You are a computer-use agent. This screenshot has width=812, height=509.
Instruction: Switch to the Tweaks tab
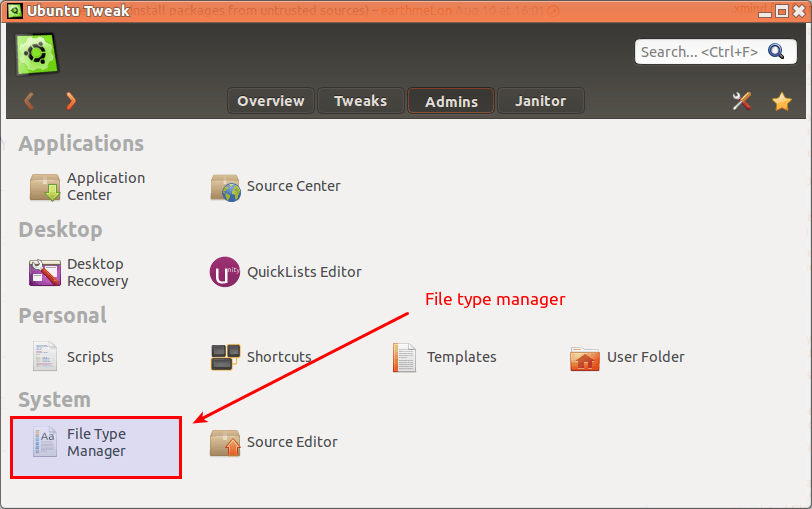click(x=360, y=101)
